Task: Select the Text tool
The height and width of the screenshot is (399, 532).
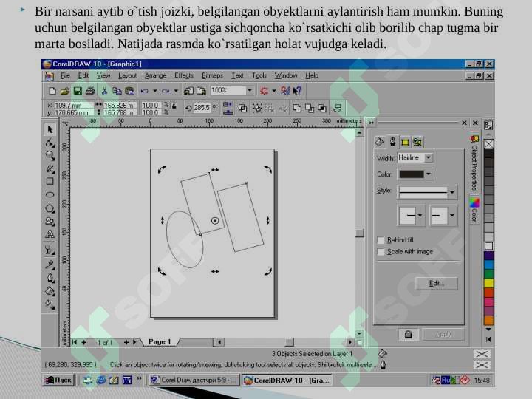Action: [x=50, y=234]
